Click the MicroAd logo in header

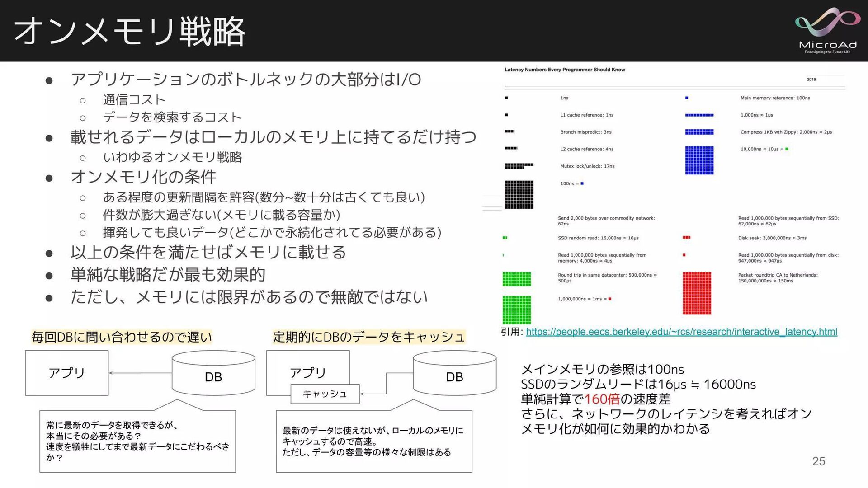click(827, 31)
